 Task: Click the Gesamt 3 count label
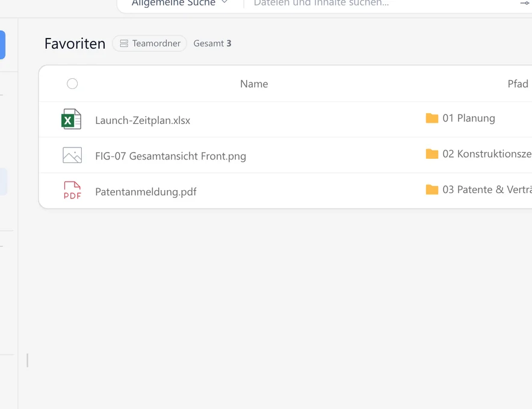pos(212,43)
